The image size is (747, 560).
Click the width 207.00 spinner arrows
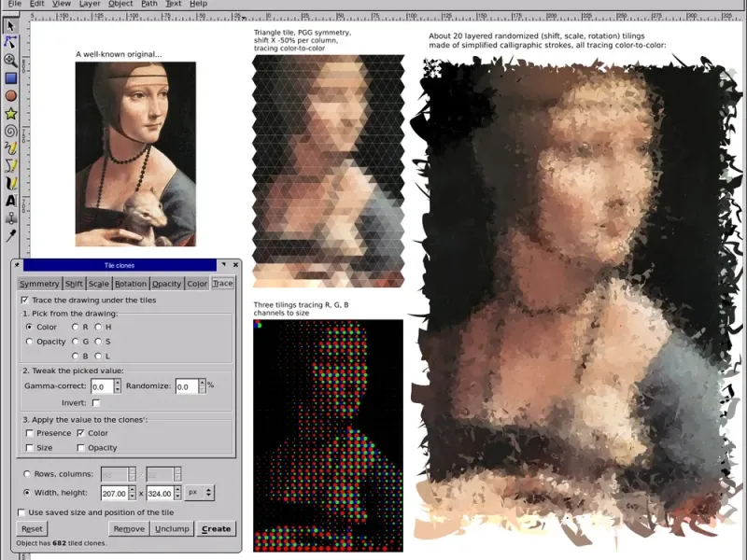(133, 494)
